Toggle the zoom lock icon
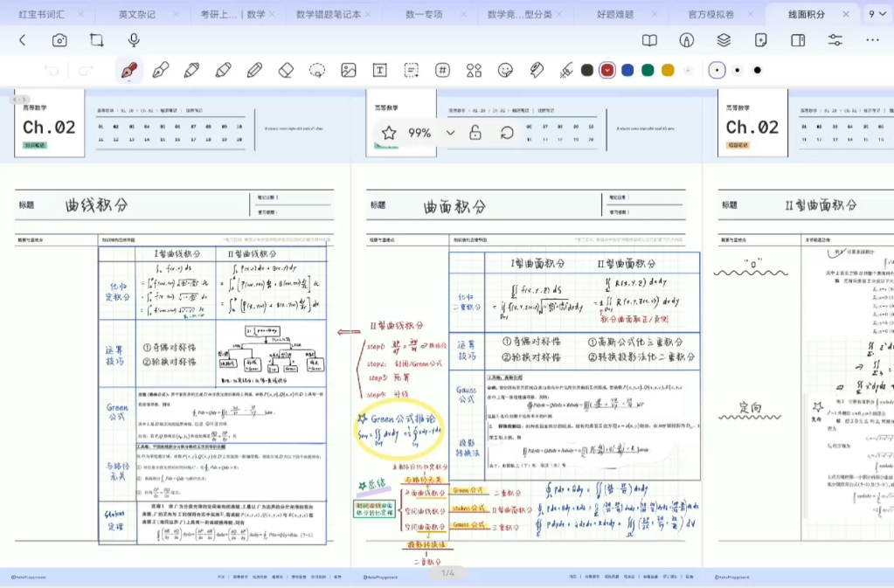Image resolution: width=894 pixels, height=588 pixels. point(475,133)
